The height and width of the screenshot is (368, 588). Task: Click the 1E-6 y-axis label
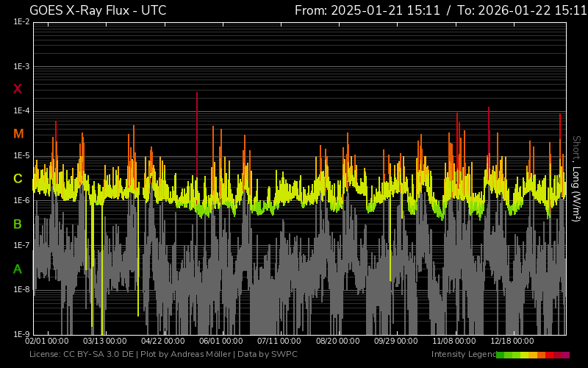coord(21,200)
